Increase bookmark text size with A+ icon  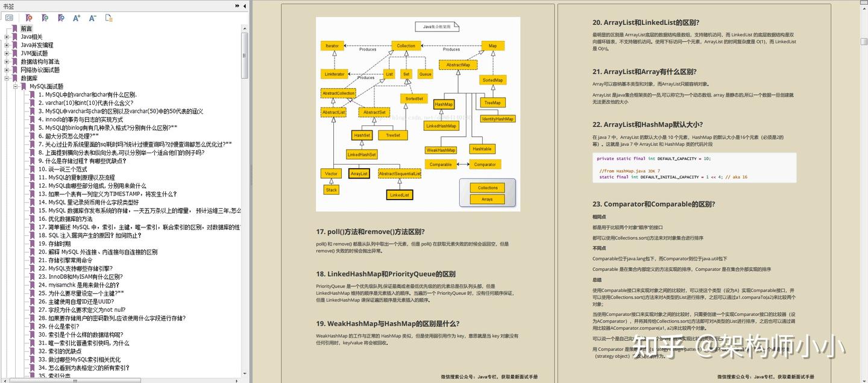coord(77,18)
